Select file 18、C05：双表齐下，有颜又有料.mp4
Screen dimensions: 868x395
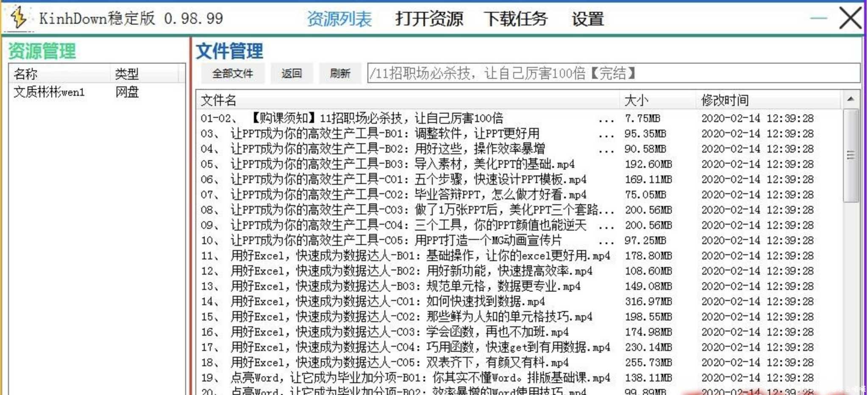point(519,362)
